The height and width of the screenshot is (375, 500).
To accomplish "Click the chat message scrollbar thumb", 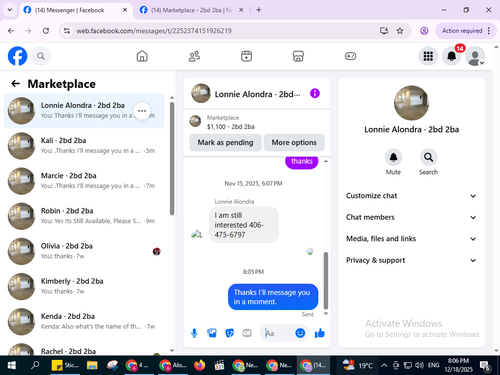I will tap(326, 280).
